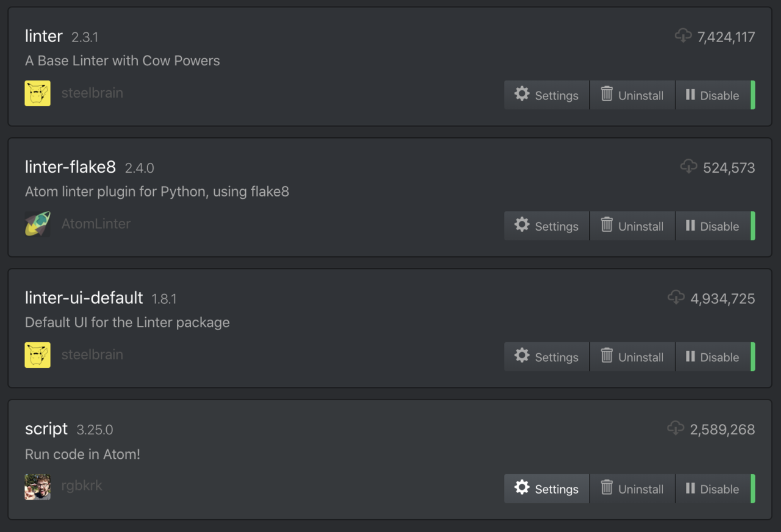781x532 pixels.
Task: Open the script package title link
Action: point(46,429)
